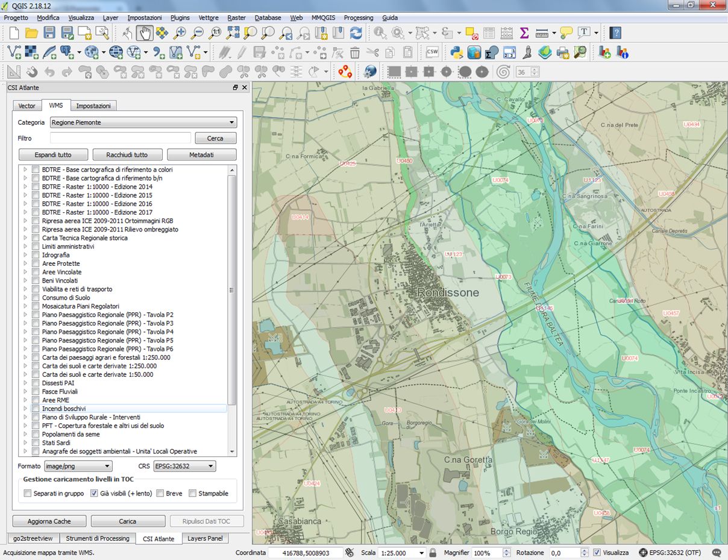
Task: Click the Zoom In magnifier tool
Action: click(x=180, y=33)
